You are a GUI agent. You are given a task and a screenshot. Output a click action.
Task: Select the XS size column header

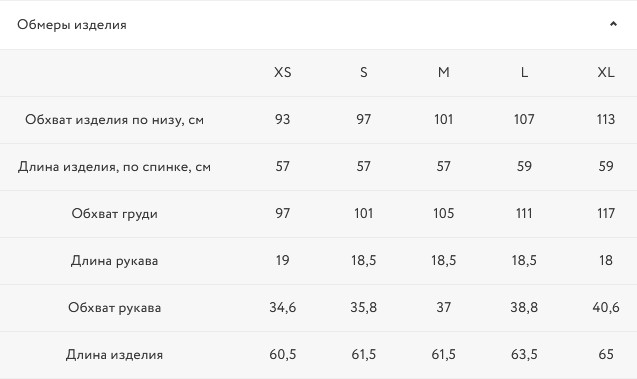pos(282,72)
